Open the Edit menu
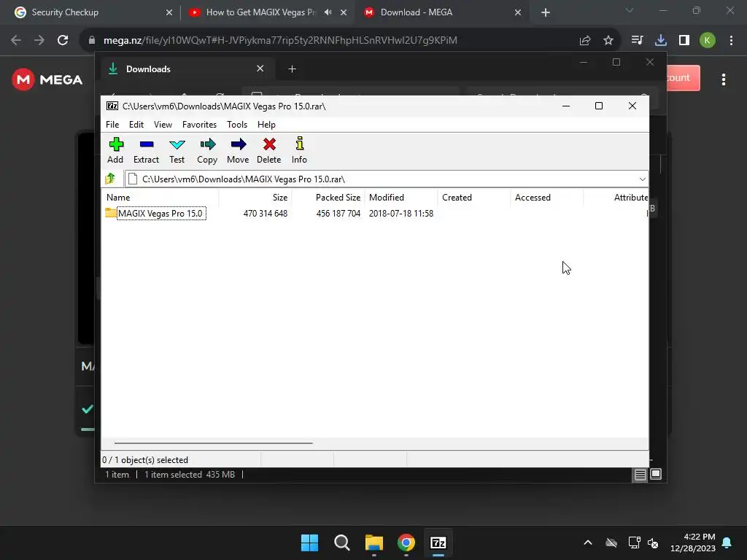Viewport: 747px width, 560px height. click(x=136, y=124)
